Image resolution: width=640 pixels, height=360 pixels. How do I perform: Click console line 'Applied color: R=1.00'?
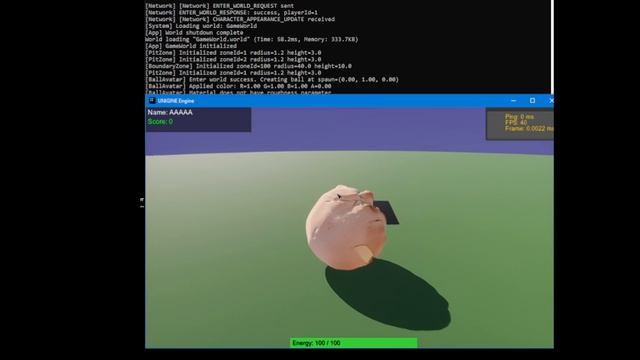(238, 86)
